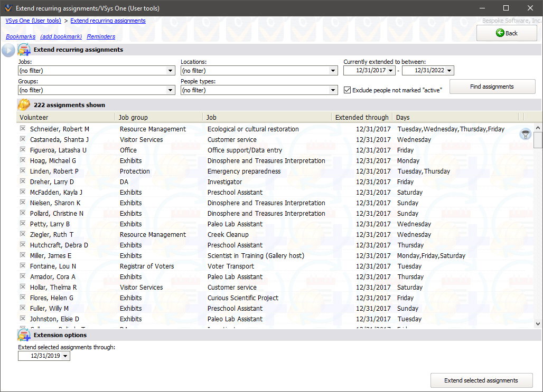The width and height of the screenshot is (543, 392).
Task: Click the scrollbar's upward chevron arrow
Action: pos(538,127)
